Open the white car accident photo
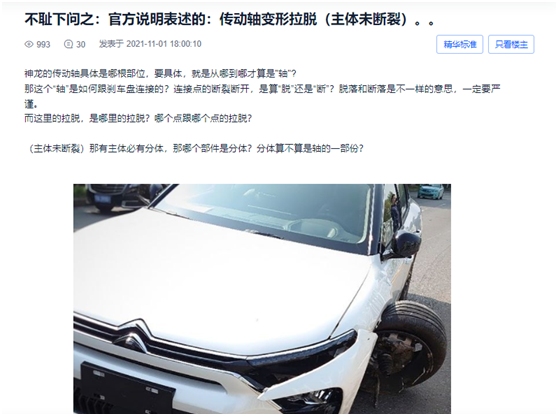This screenshot has width=558, height=416. [x=262, y=299]
